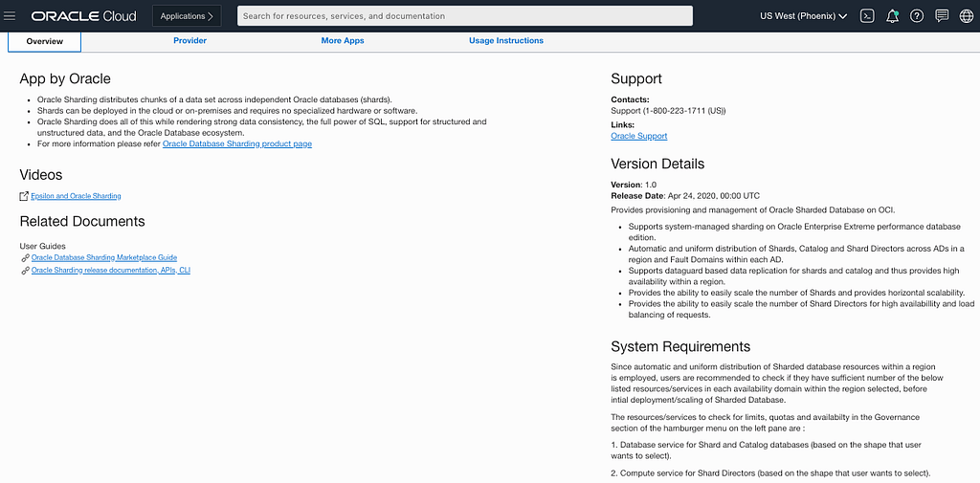Open the hamburger navigation menu
The height and width of the screenshot is (483, 980).
click(x=10, y=16)
